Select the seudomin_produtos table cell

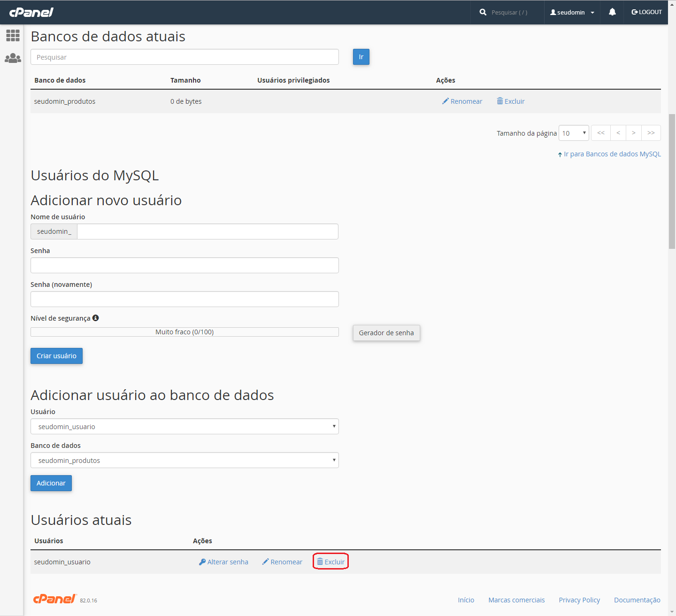pyautogui.click(x=65, y=101)
